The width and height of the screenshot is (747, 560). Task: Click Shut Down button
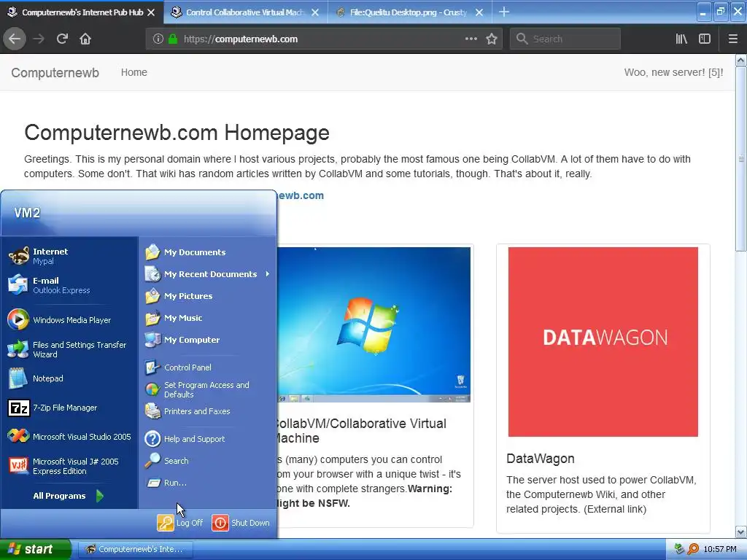pyautogui.click(x=241, y=523)
